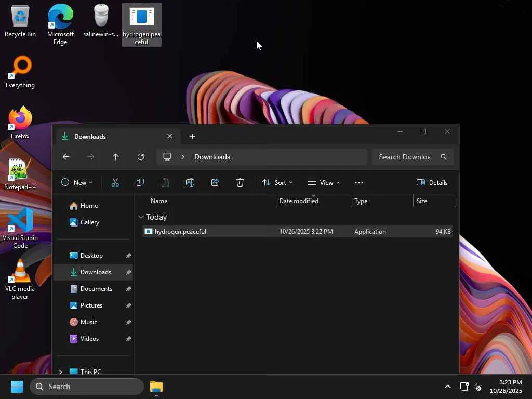This screenshot has height=399, width=532.
Task: Expand the This PC tree node
Action: click(61, 371)
